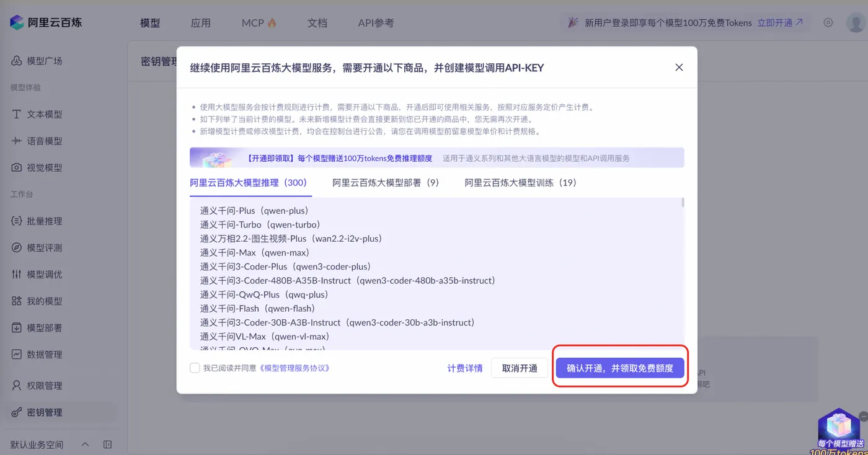
Task: Open the settings gear in the top bar
Action: [828, 22]
